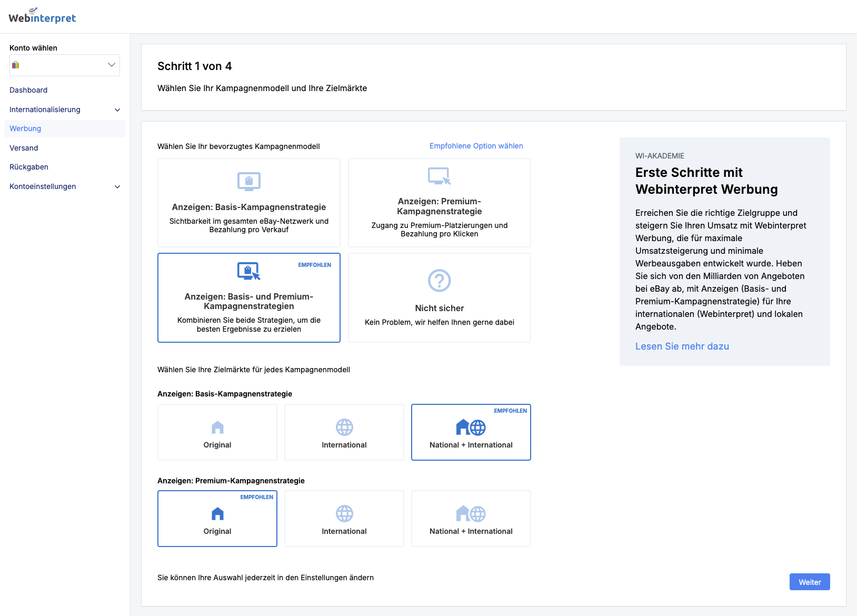Select Anzeigen: Premium-Kampagnenstrategie model card
The width and height of the screenshot is (857, 616).
[x=440, y=203]
